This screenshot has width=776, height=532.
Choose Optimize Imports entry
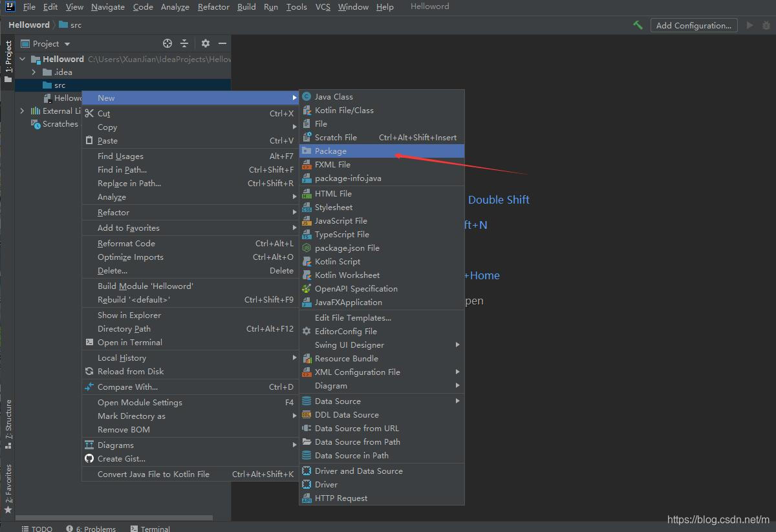click(190, 257)
